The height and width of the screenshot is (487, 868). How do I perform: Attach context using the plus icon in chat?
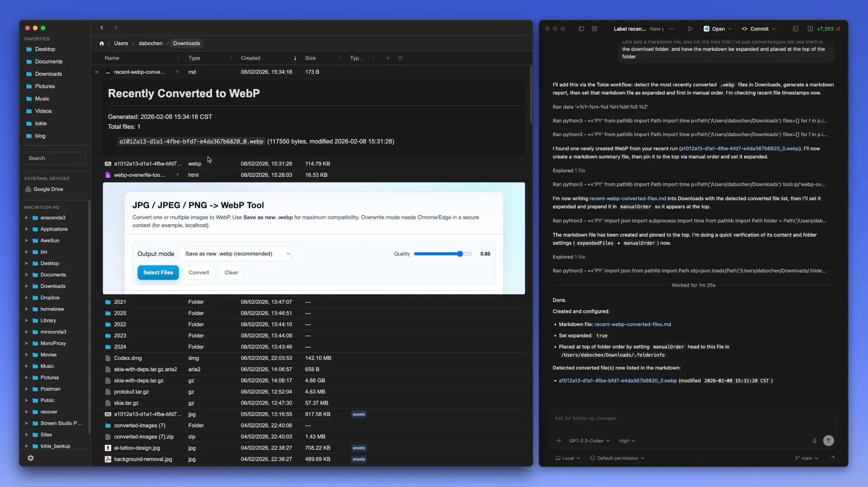(558, 440)
